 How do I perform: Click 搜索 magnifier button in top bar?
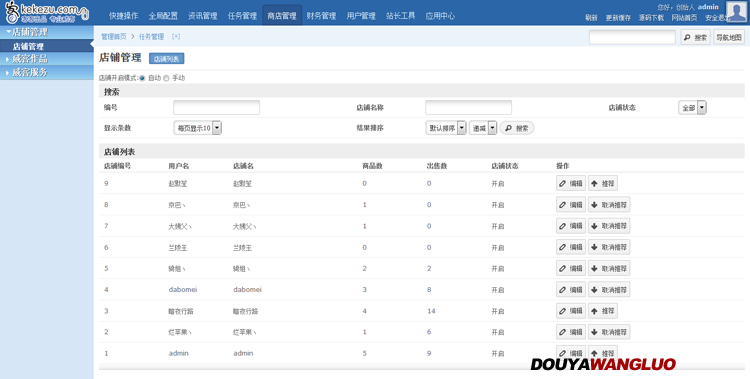click(695, 37)
